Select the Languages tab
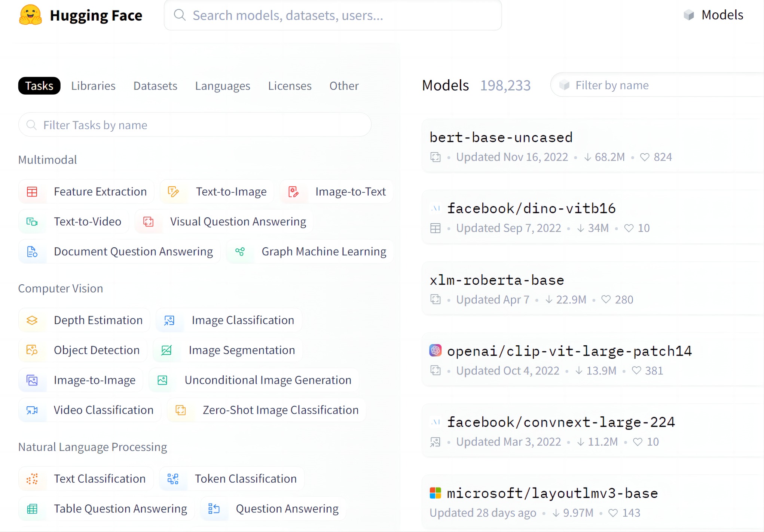764x532 pixels. point(223,86)
